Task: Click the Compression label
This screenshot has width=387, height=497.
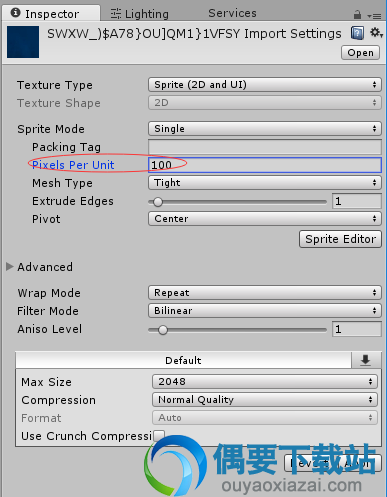Action: coord(58,400)
